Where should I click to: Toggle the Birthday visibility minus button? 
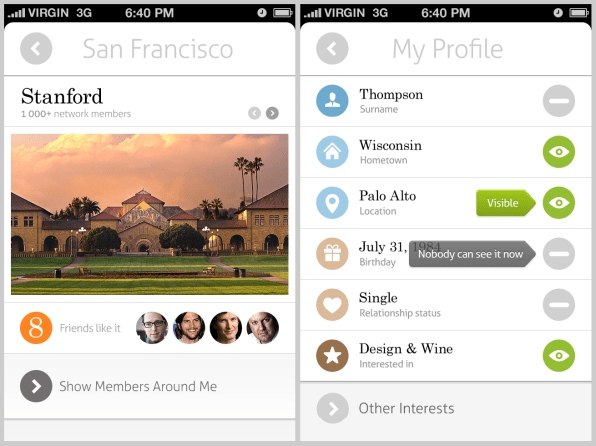[x=559, y=254]
